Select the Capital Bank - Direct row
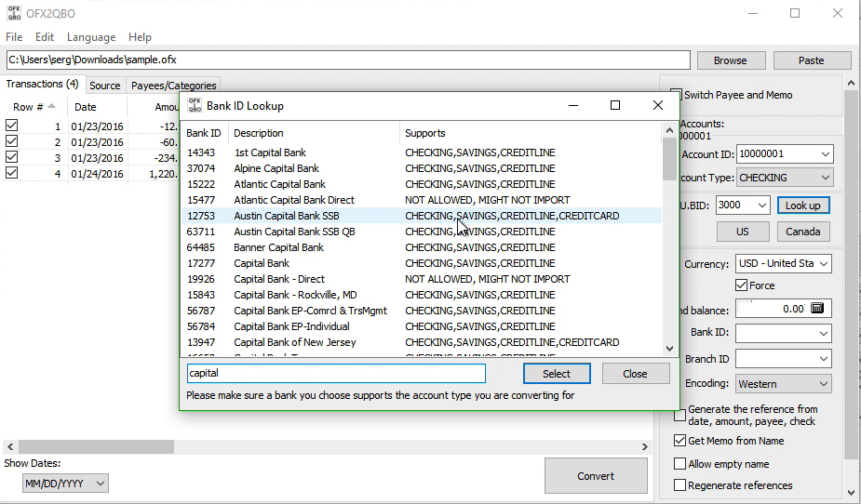861x504 pixels. [x=421, y=279]
